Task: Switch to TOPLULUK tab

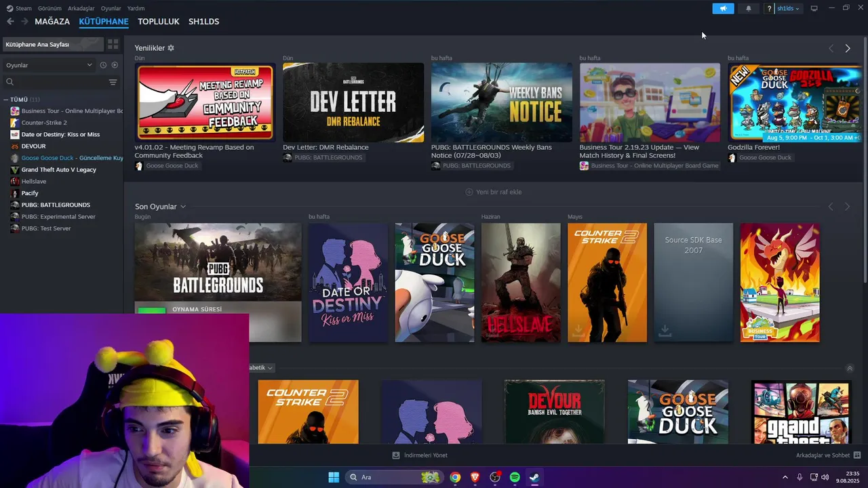Action: (x=159, y=22)
